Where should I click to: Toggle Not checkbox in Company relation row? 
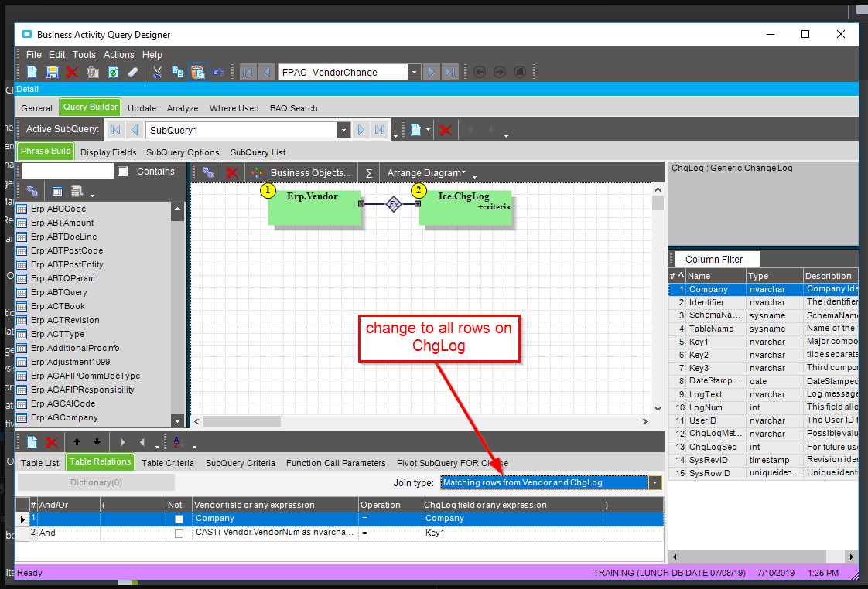pos(179,519)
